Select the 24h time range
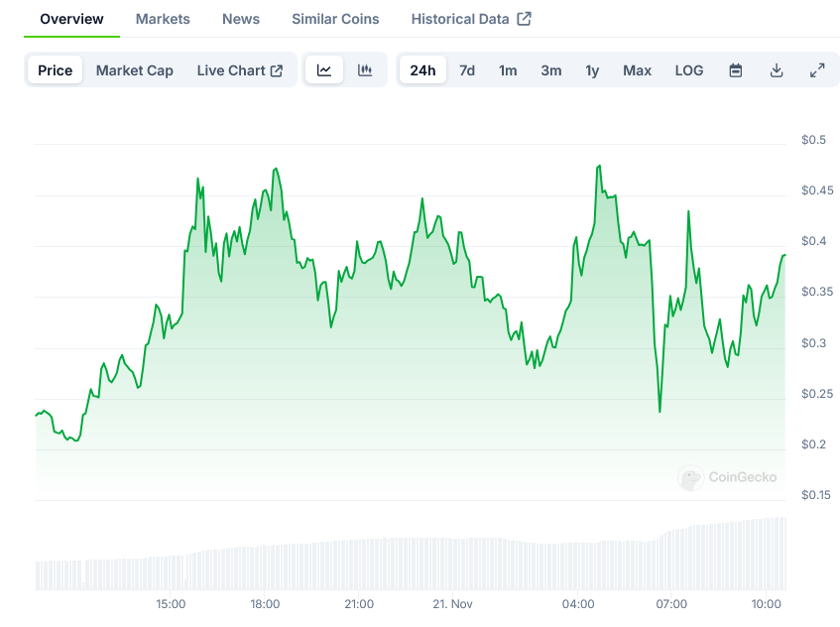The image size is (840, 627). tap(422, 70)
